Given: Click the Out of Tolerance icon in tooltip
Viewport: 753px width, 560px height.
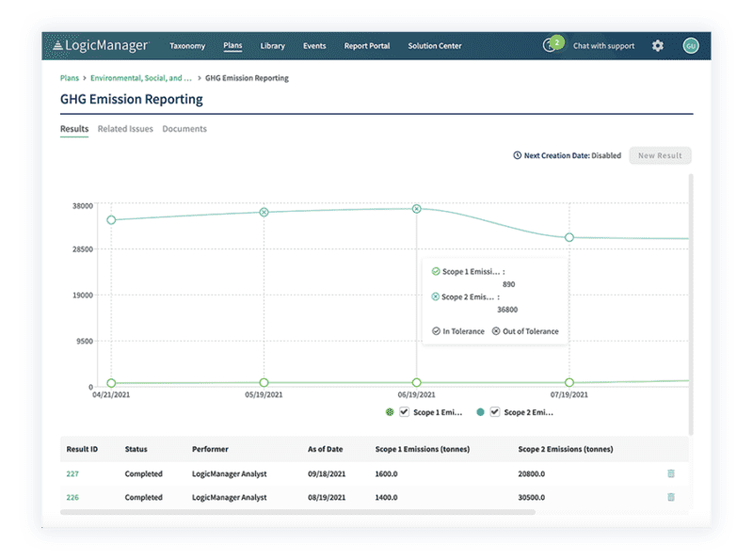Looking at the screenshot, I should click(495, 331).
